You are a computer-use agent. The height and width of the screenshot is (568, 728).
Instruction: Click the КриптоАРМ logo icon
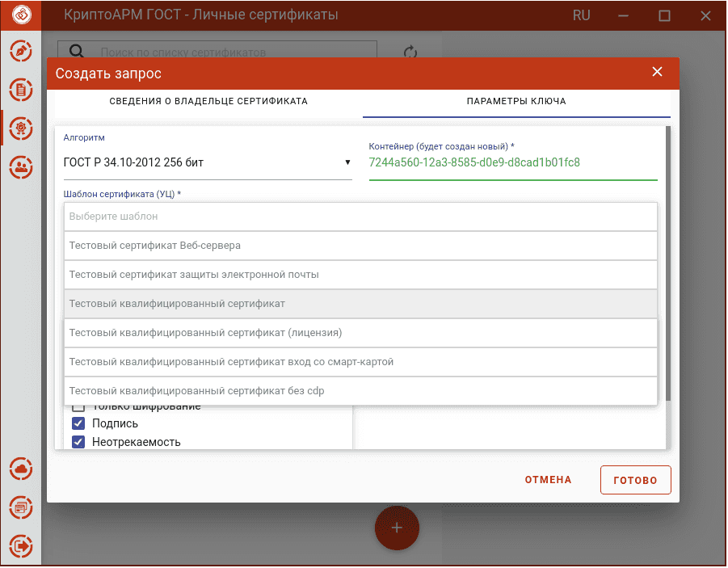coord(21,15)
